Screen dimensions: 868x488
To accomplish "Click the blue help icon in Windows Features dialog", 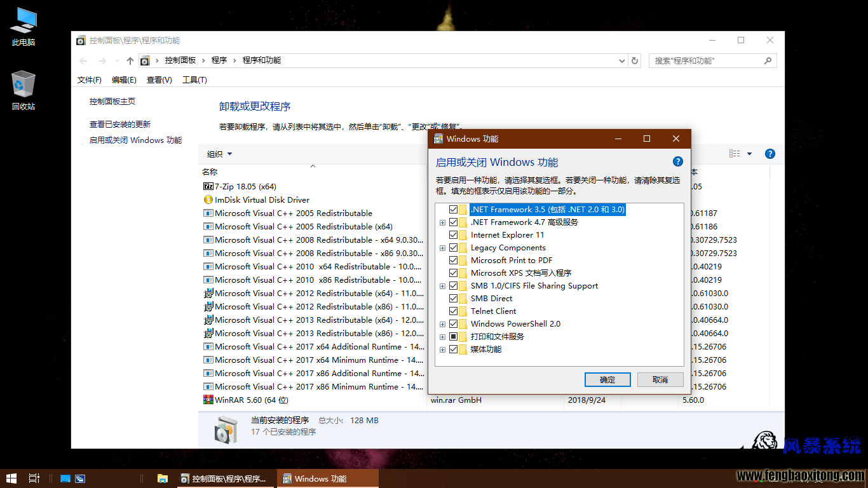I will tap(677, 161).
